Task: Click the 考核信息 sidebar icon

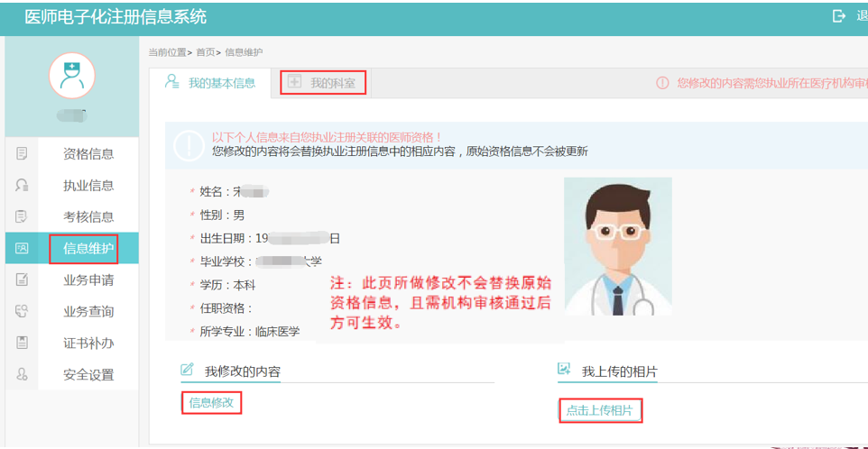Action: (x=23, y=216)
